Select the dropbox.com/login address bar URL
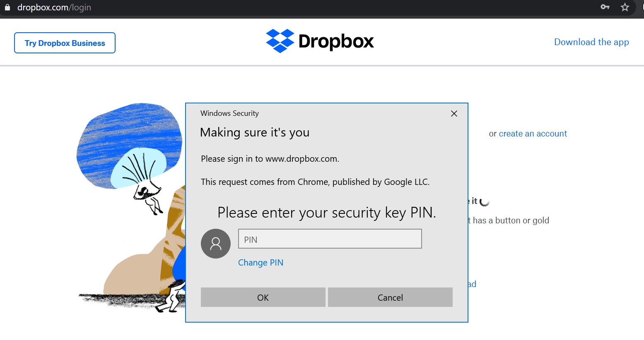 [x=54, y=7]
